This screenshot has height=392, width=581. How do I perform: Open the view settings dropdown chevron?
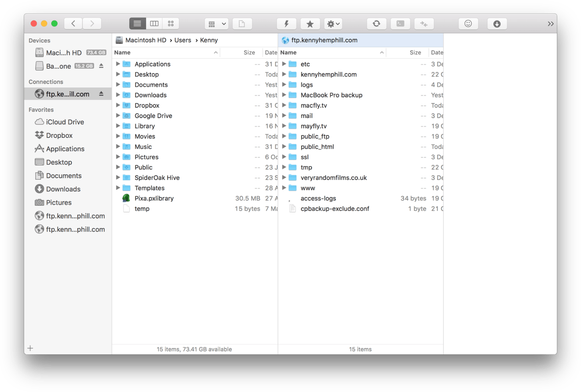tap(224, 23)
